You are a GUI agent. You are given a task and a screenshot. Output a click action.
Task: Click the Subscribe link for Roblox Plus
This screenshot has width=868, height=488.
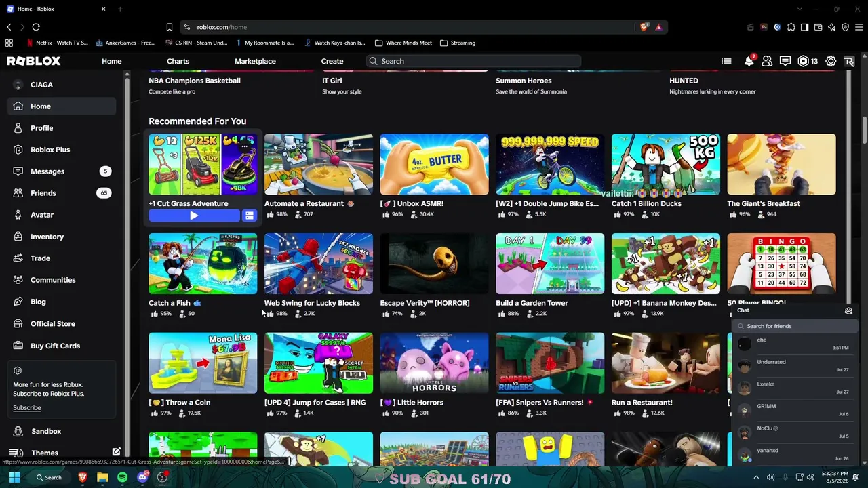tap(27, 407)
